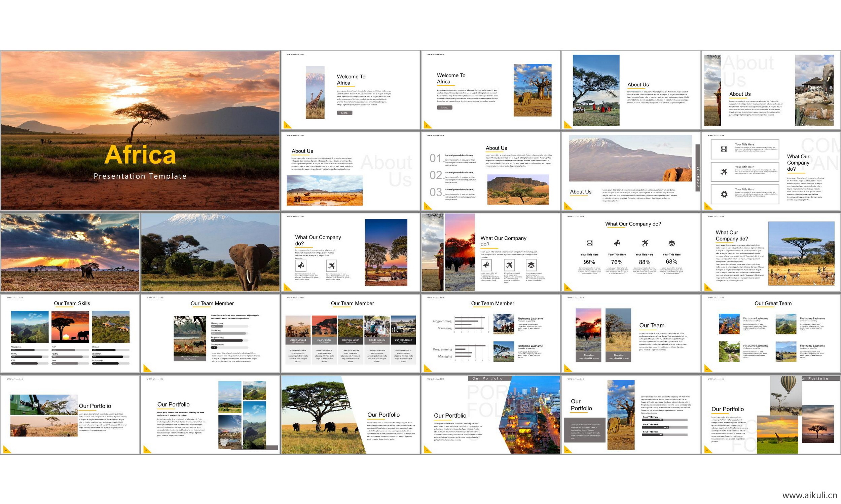
Task: Click megaphone icon in the two-icon company slide
Action: (x=301, y=265)
